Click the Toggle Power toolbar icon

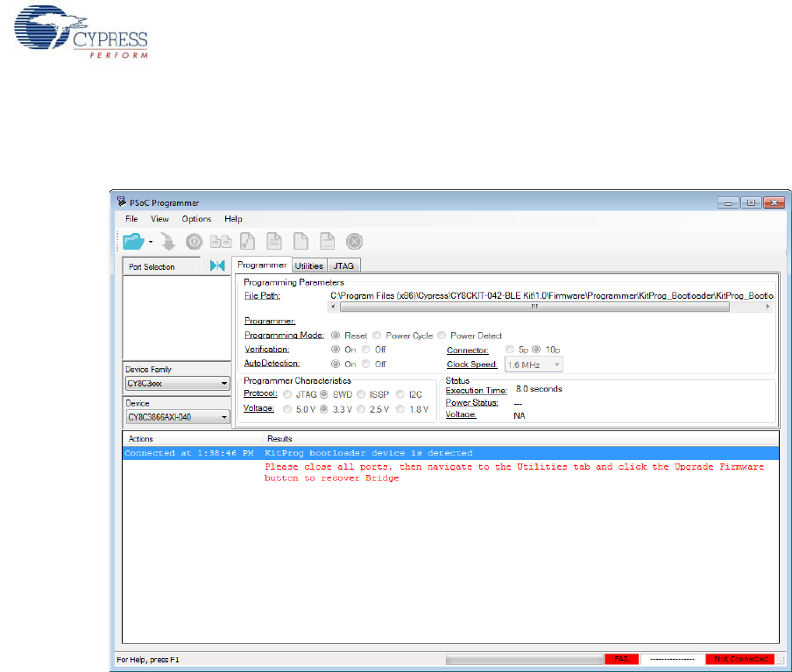click(194, 242)
